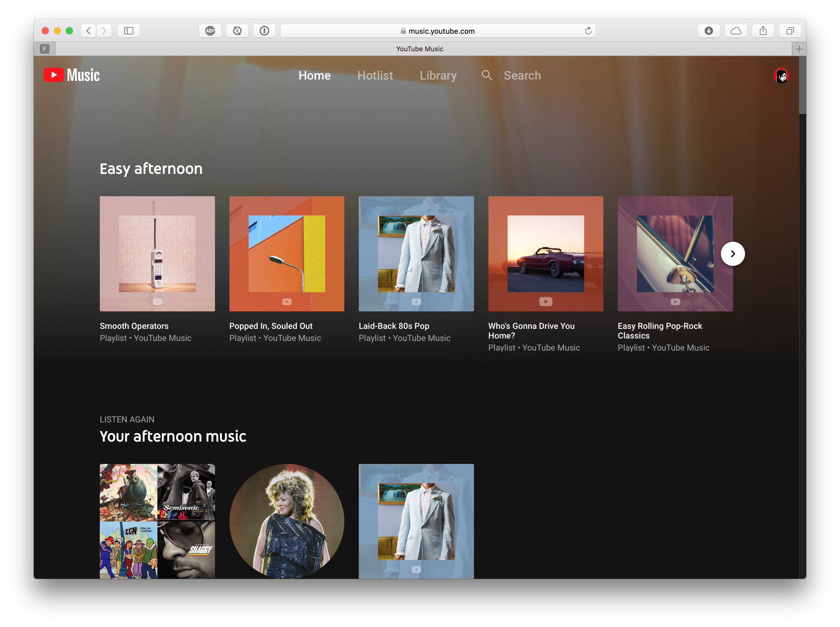
Task: Open a new tab with the plus button
Action: 799,49
